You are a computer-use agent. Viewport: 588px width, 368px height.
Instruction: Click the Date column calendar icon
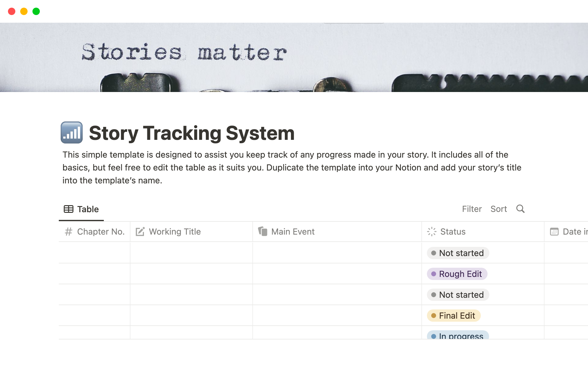click(554, 232)
